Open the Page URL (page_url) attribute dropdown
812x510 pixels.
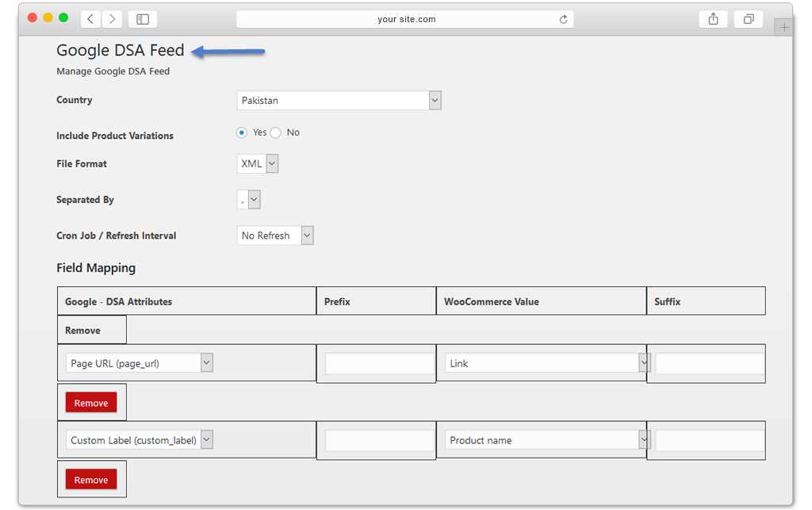click(140, 363)
